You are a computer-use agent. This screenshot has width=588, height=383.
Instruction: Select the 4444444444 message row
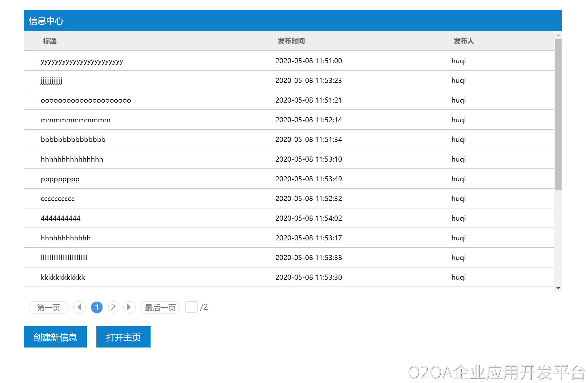[61, 218]
